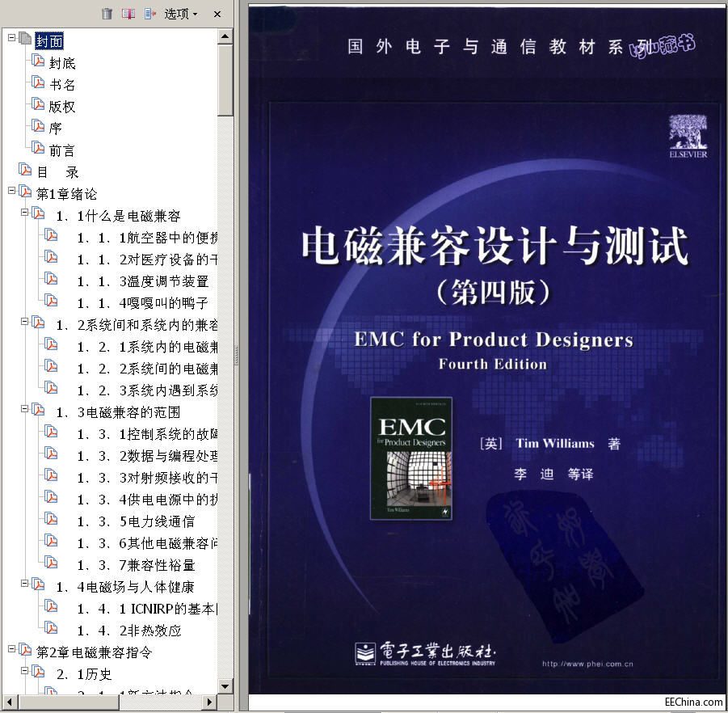
Task: Close the bookmarks panel
Action: (x=217, y=15)
